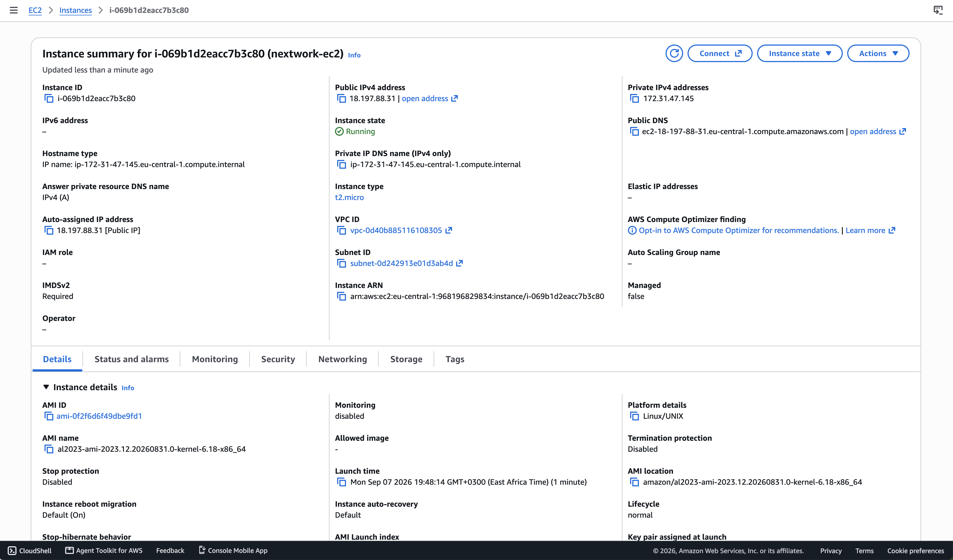Open subnet-0d242913e01d3ab4d link
Image resolution: width=953 pixels, height=560 pixels.
[401, 263]
